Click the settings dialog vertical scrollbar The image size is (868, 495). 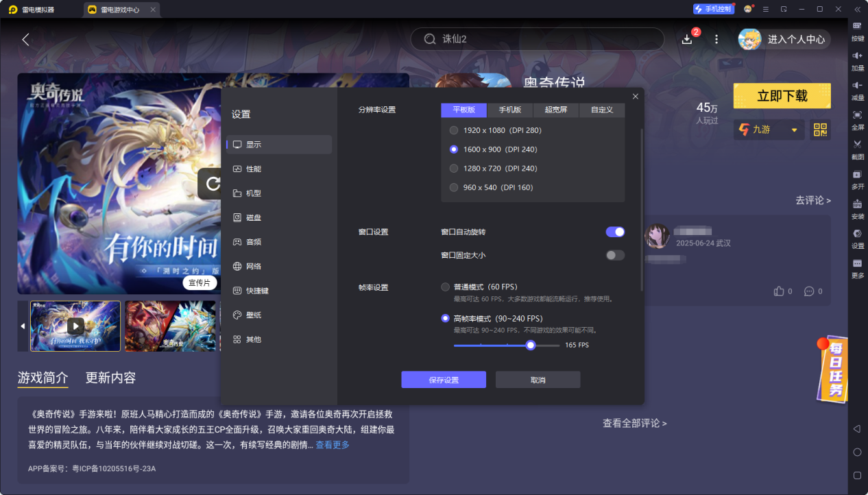tap(642, 209)
